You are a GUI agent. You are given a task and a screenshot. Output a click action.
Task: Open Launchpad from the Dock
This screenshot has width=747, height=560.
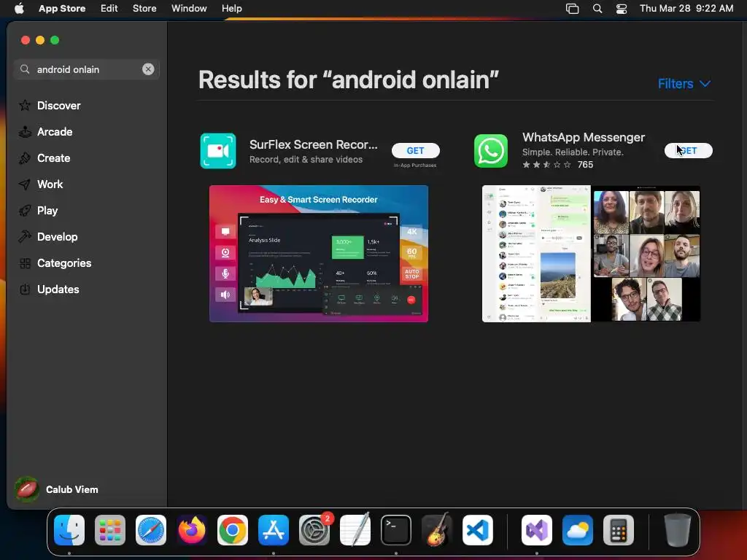110,530
